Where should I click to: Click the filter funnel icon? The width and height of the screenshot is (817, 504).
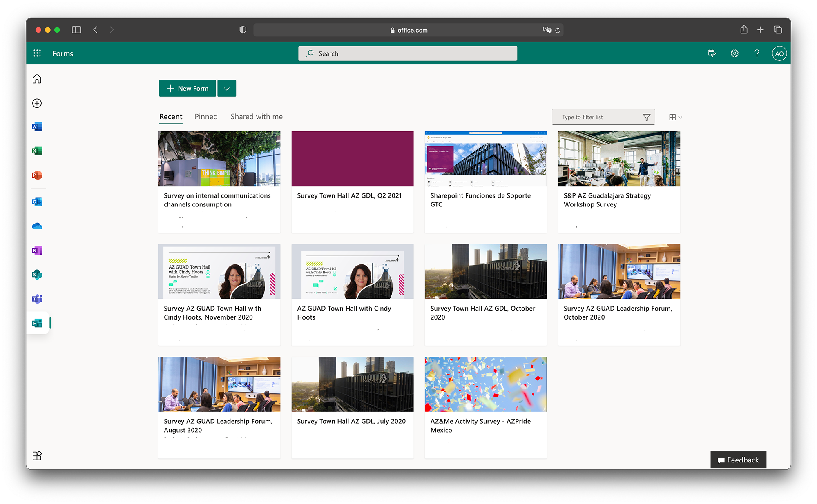point(646,118)
